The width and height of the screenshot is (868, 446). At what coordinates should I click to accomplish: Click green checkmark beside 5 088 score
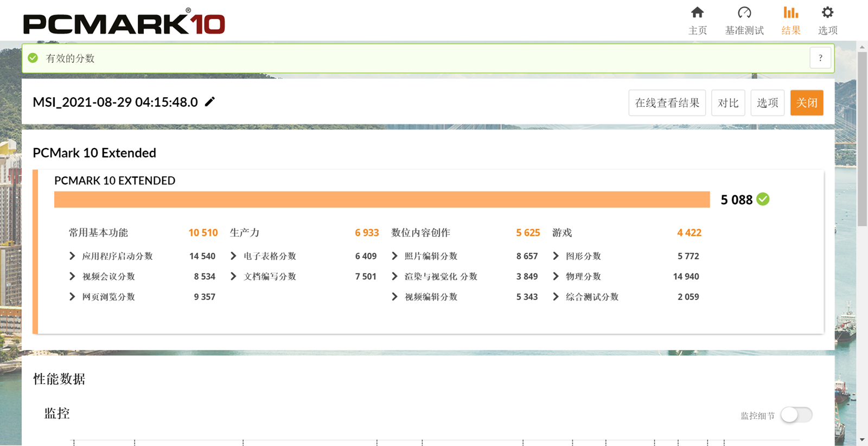pyautogui.click(x=763, y=199)
